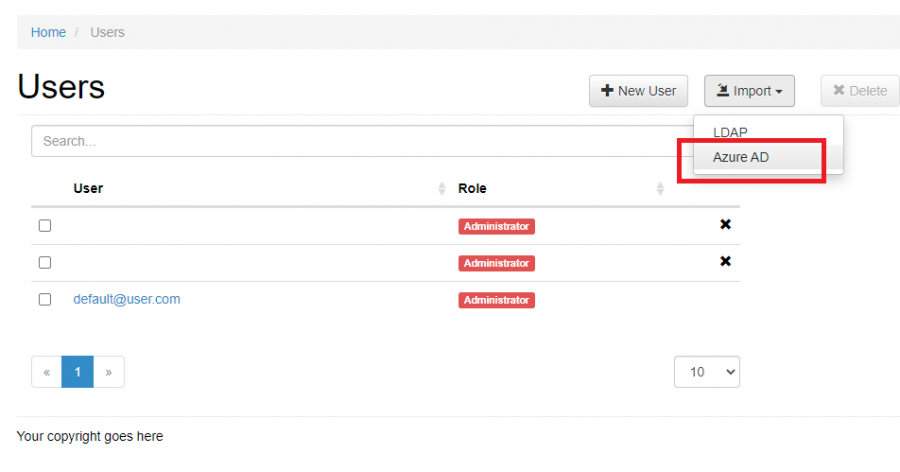Click the disabled Delete button
The width and height of the screenshot is (900, 472).
click(860, 91)
